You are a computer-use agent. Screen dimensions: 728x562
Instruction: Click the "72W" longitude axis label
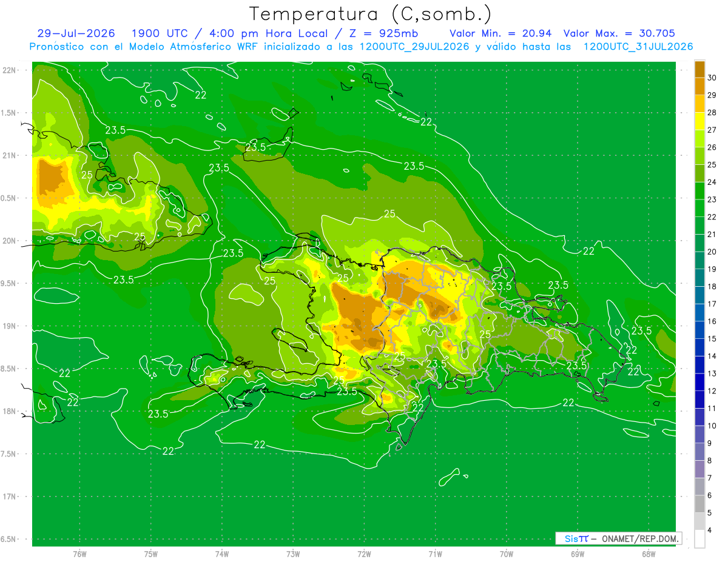tap(364, 554)
